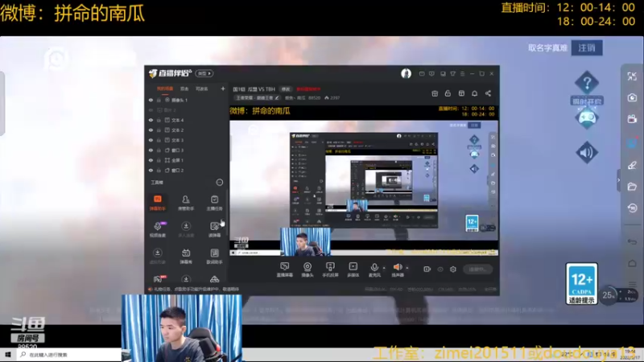Click the 修改 button next to stream title
This screenshot has height=362, width=644.
(x=286, y=89)
